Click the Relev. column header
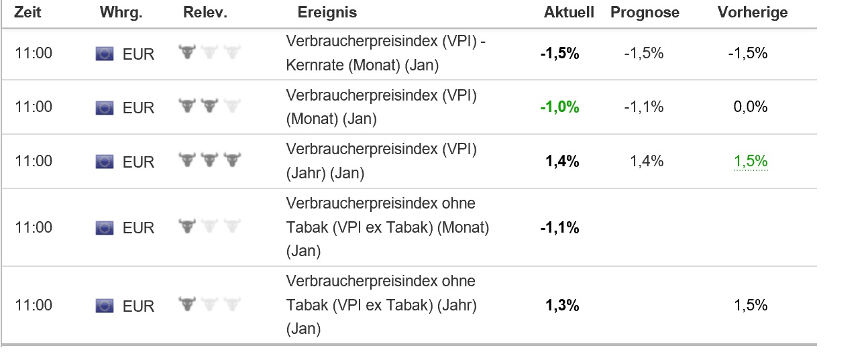The width and height of the screenshot is (868, 354). (x=205, y=13)
